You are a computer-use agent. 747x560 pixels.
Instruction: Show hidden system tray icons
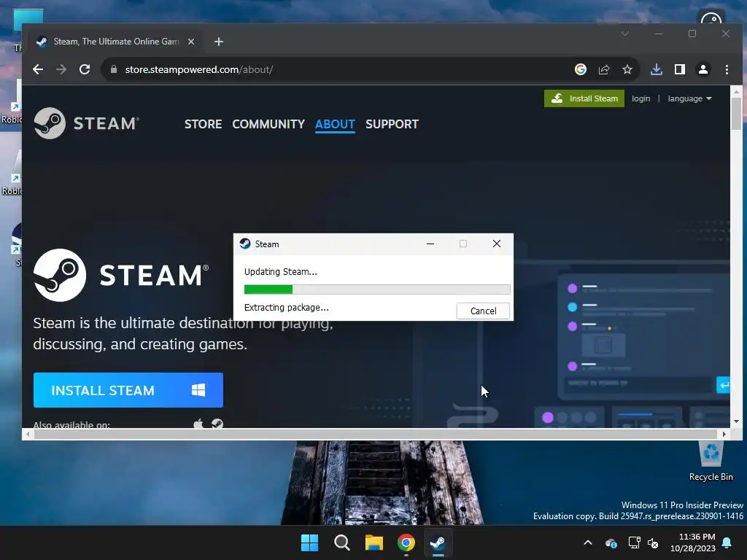(588, 542)
